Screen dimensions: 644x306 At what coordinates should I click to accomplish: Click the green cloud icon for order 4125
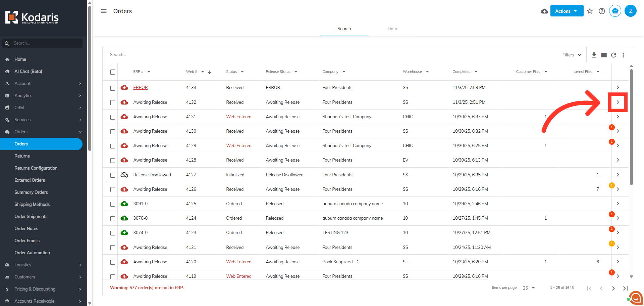pos(124,204)
